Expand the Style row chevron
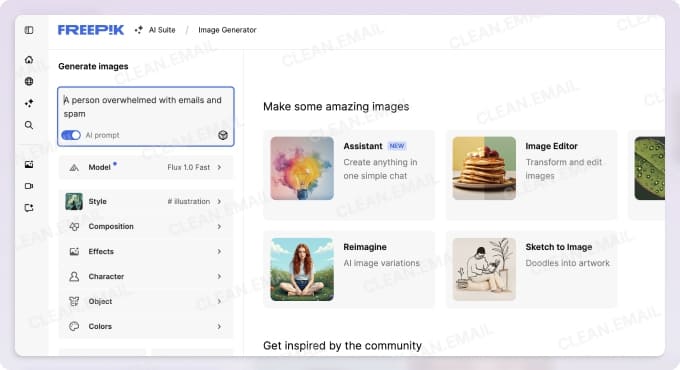The image size is (680, 370). click(219, 202)
